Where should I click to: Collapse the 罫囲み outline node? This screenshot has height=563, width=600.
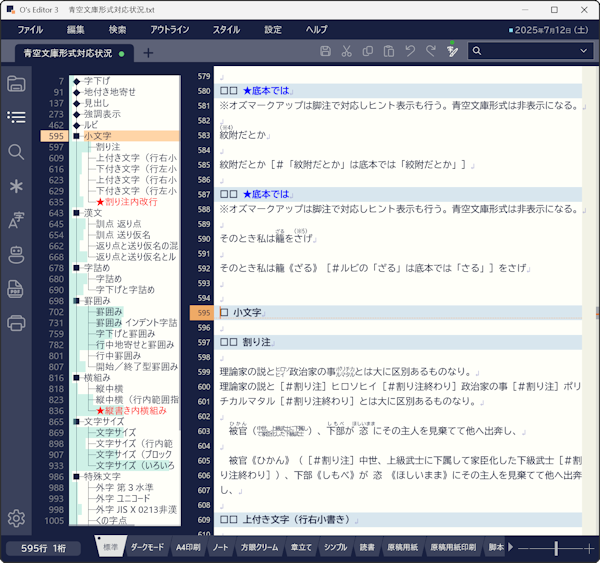[x=77, y=301]
